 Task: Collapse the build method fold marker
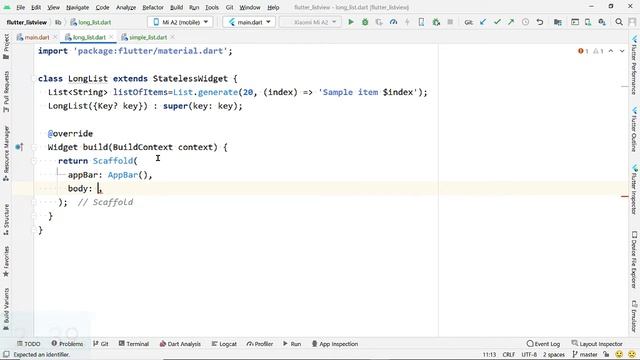34,147
